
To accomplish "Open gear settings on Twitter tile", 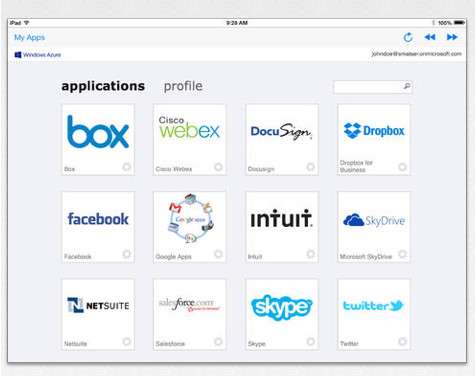I will coord(403,341).
